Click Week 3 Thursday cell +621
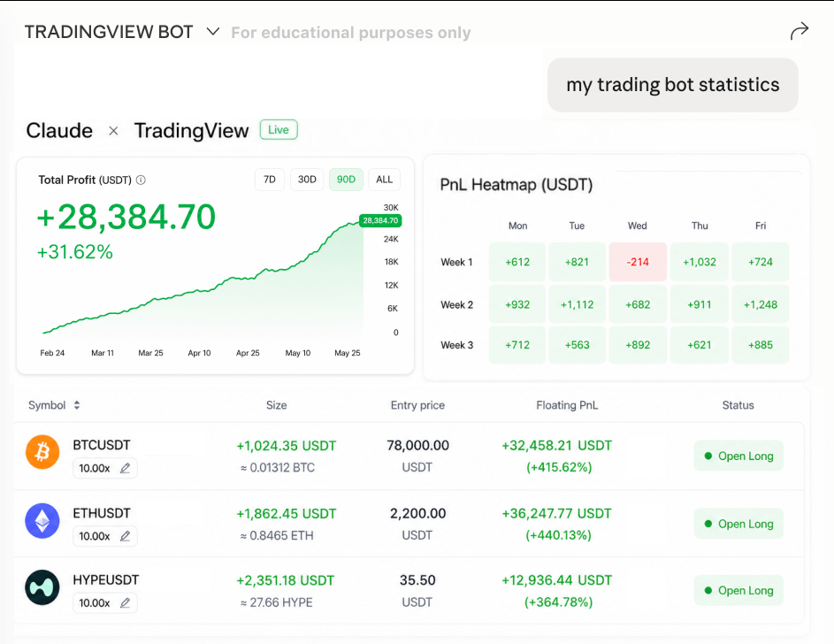Image resolution: width=834 pixels, height=644 pixels. click(700, 345)
